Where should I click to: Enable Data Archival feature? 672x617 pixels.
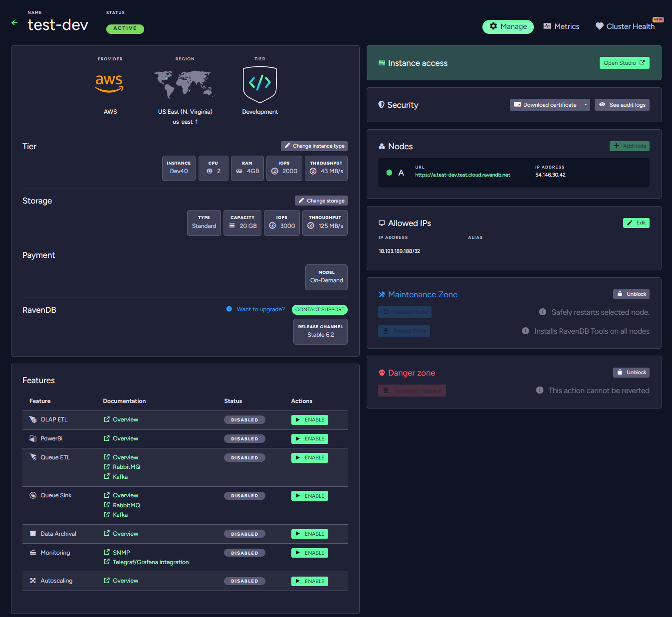click(310, 534)
